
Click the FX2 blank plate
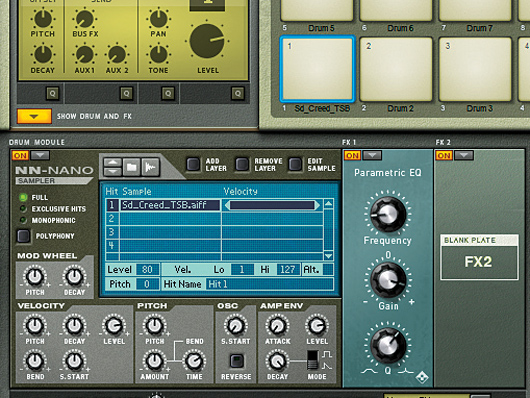point(479,257)
